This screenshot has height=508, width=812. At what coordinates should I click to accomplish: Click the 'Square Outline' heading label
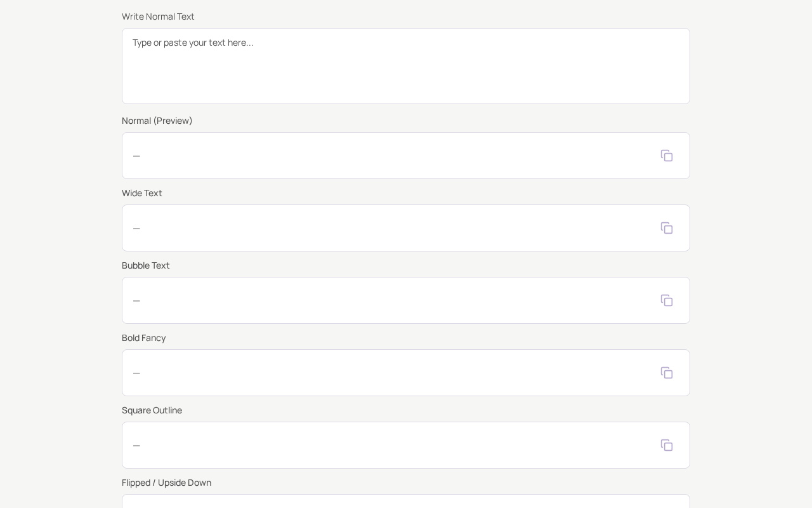(x=152, y=410)
